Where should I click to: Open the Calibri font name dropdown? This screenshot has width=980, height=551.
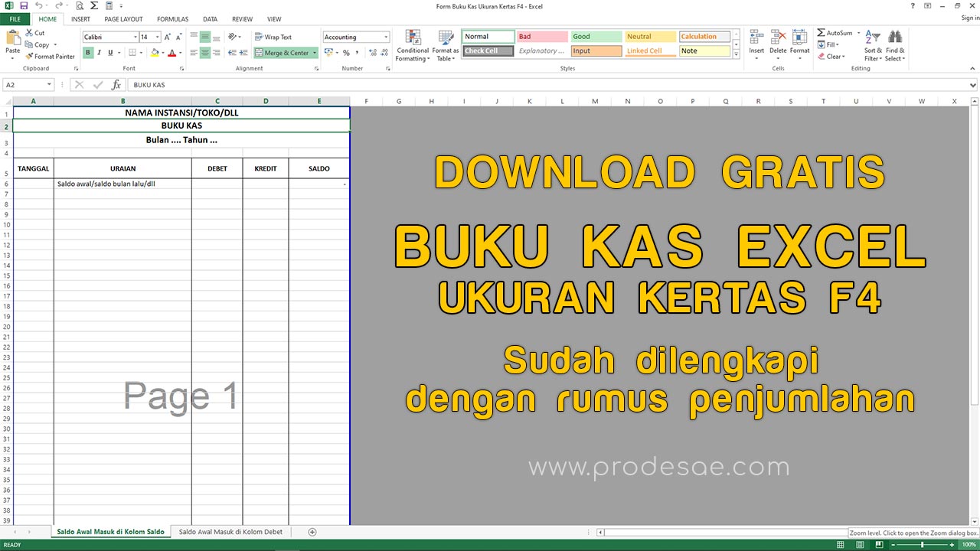point(136,37)
